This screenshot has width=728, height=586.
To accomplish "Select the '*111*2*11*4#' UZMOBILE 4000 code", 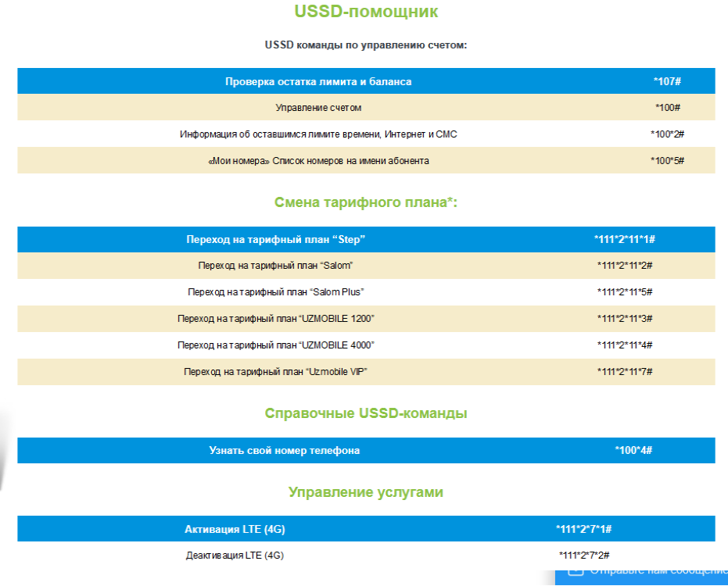I will pos(624,345).
